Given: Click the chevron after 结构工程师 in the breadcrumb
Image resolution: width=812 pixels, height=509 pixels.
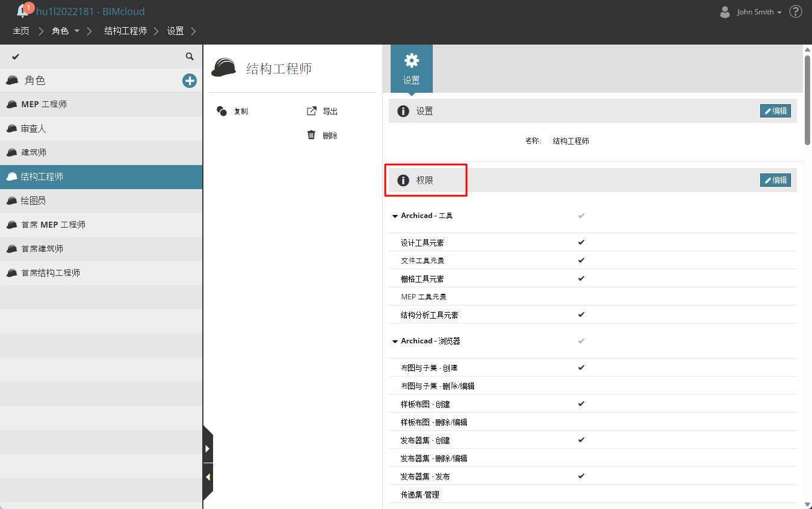Looking at the screenshot, I should click(157, 31).
